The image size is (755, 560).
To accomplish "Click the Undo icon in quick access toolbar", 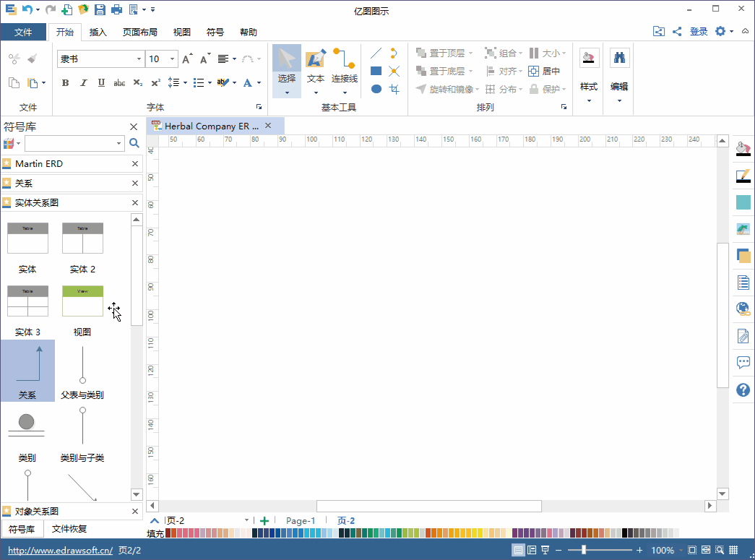I will pos(27,9).
